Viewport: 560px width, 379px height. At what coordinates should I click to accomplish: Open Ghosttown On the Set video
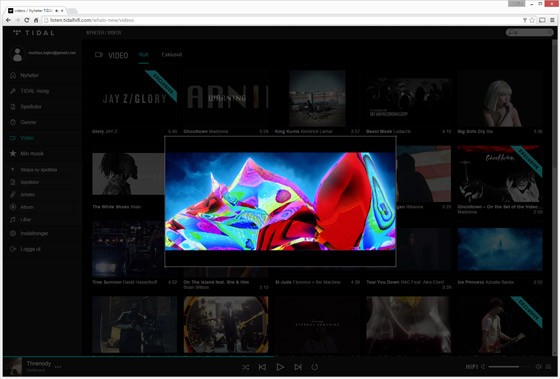click(500, 174)
